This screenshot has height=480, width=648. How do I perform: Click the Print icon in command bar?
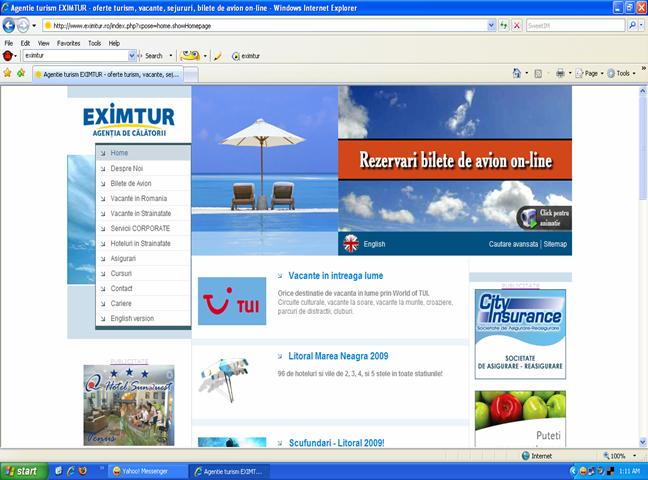[561, 73]
